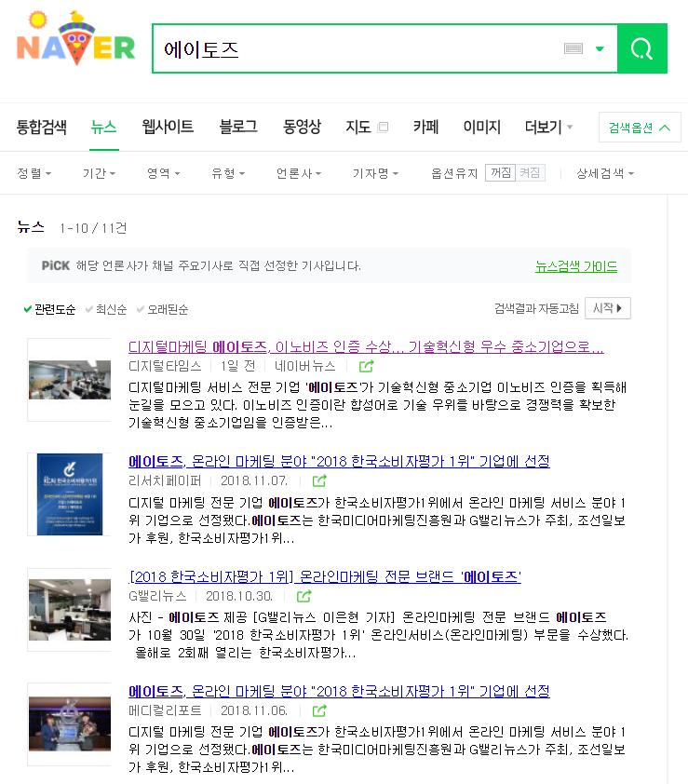
Task: Expand the 더보기 menu
Action: tap(548, 127)
